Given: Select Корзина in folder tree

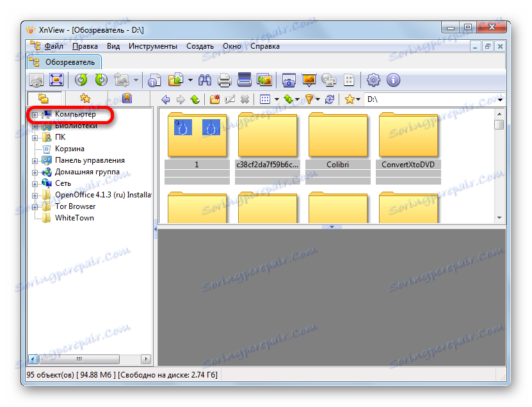Looking at the screenshot, I should coord(70,149).
